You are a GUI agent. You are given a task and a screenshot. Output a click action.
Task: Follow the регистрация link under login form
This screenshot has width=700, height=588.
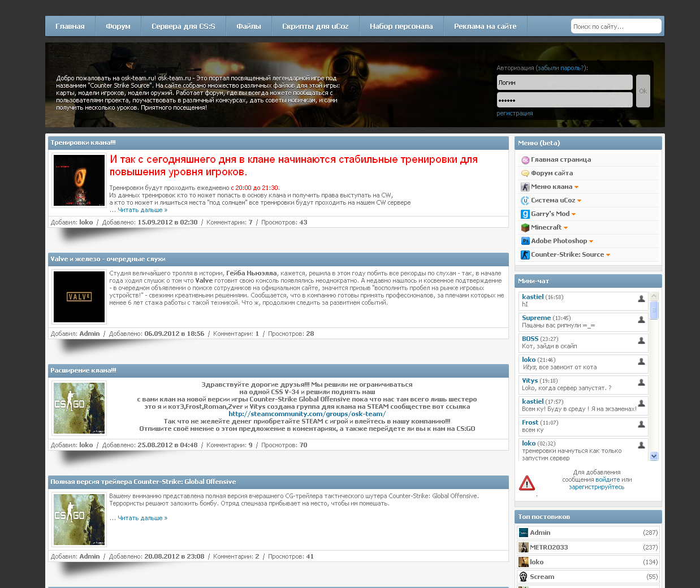pyautogui.click(x=515, y=113)
